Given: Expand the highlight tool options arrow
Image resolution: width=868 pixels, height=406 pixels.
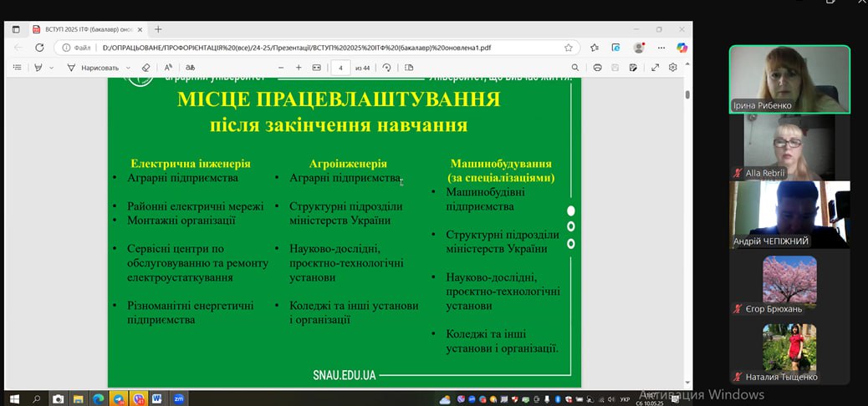Looking at the screenshot, I should (52, 68).
